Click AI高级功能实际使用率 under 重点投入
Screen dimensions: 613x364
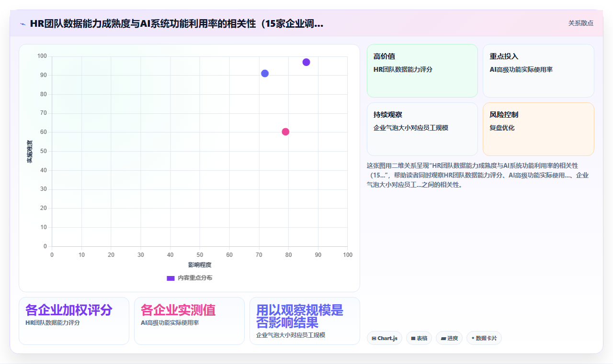click(521, 69)
